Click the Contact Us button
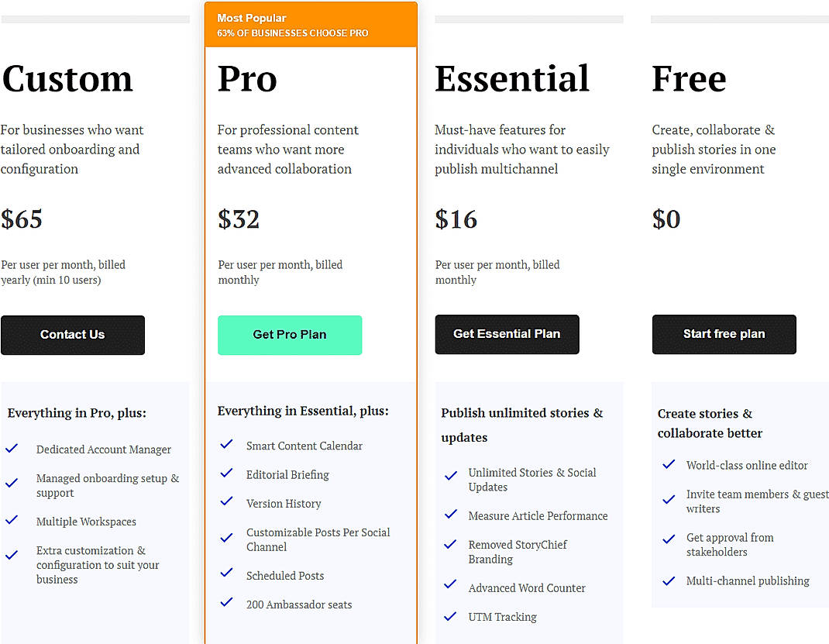 click(x=73, y=335)
